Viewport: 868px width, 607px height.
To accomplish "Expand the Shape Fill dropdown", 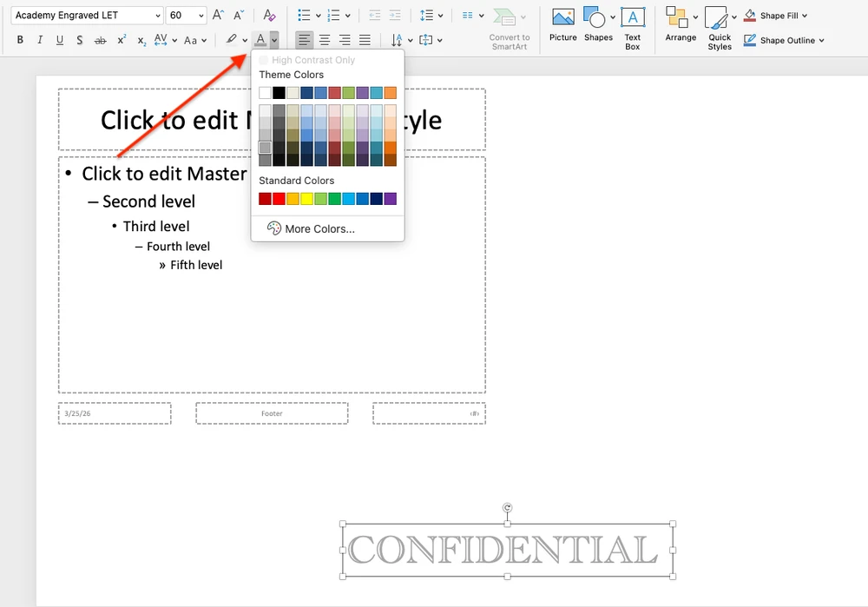I will coord(803,15).
